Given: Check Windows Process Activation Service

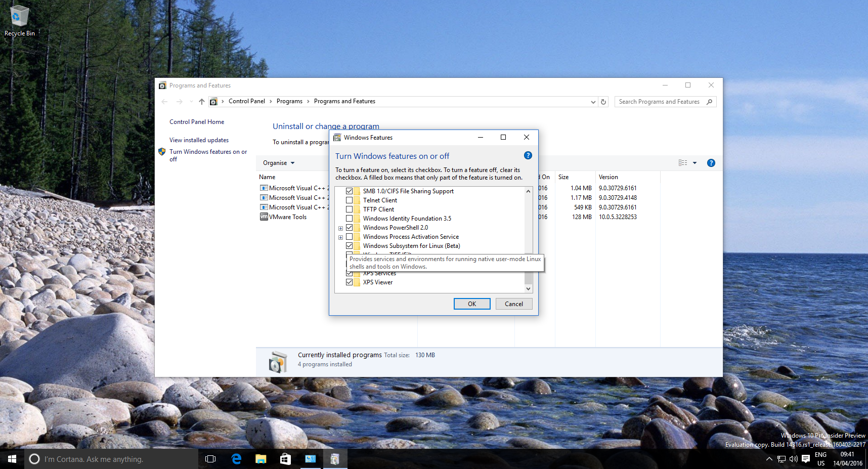Looking at the screenshot, I should [x=349, y=237].
